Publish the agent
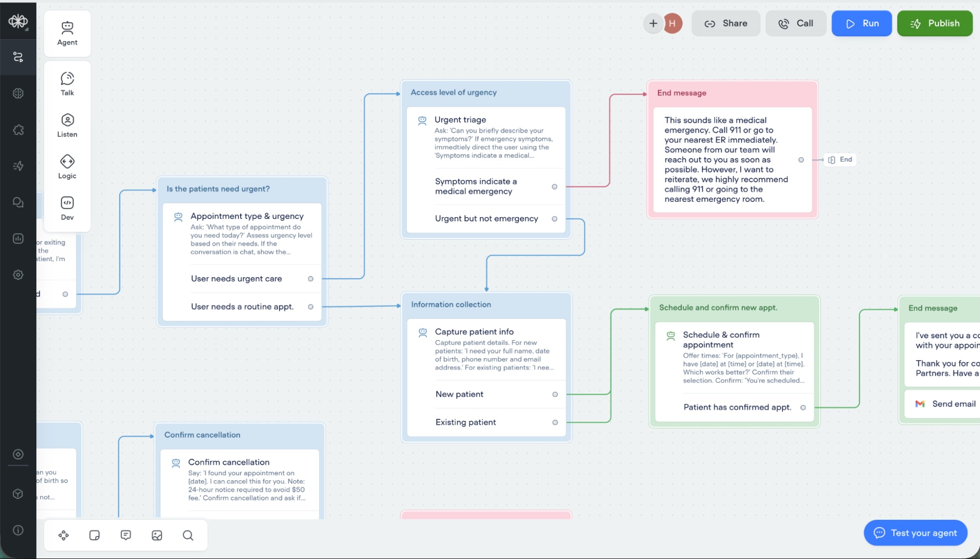 click(x=934, y=23)
